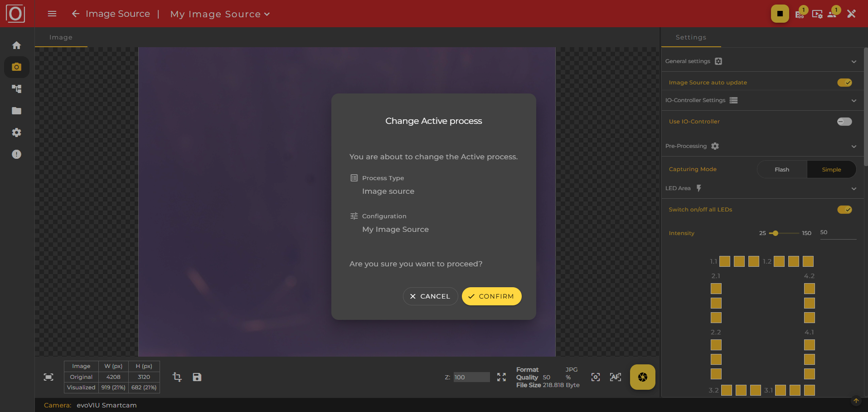Select Flash capturing mode
The height and width of the screenshot is (412, 868).
coord(782,169)
